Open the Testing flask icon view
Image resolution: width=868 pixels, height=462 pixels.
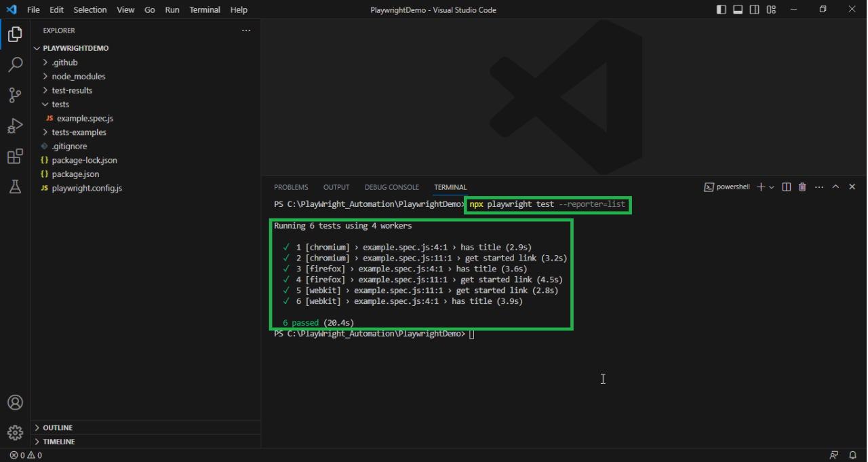pyautogui.click(x=15, y=187)
